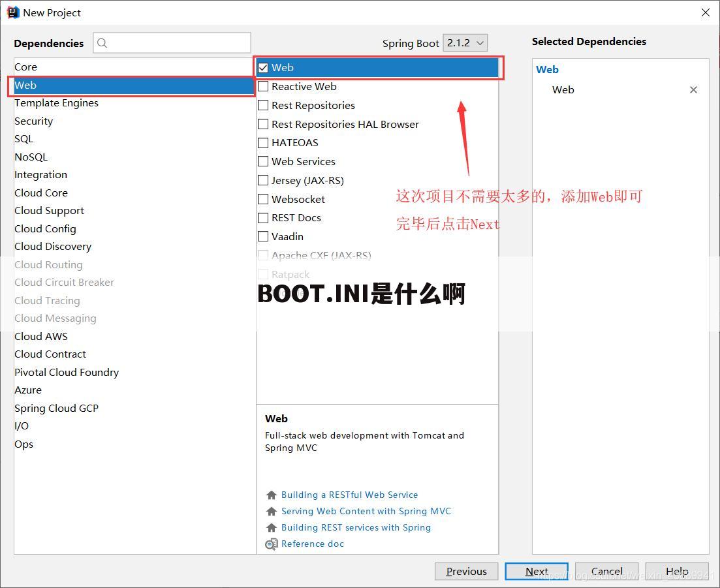Open the Security category
The width and height of the screenshot is (720, 588).
pos(134,121)
